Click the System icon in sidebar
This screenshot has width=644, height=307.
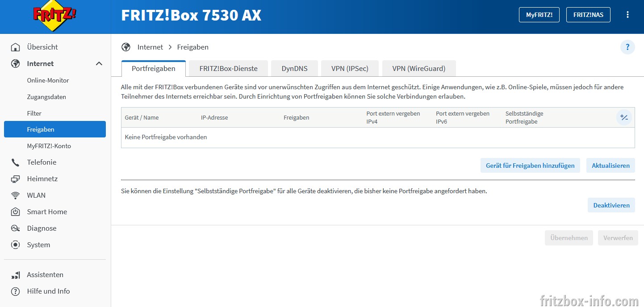[16, 245]
